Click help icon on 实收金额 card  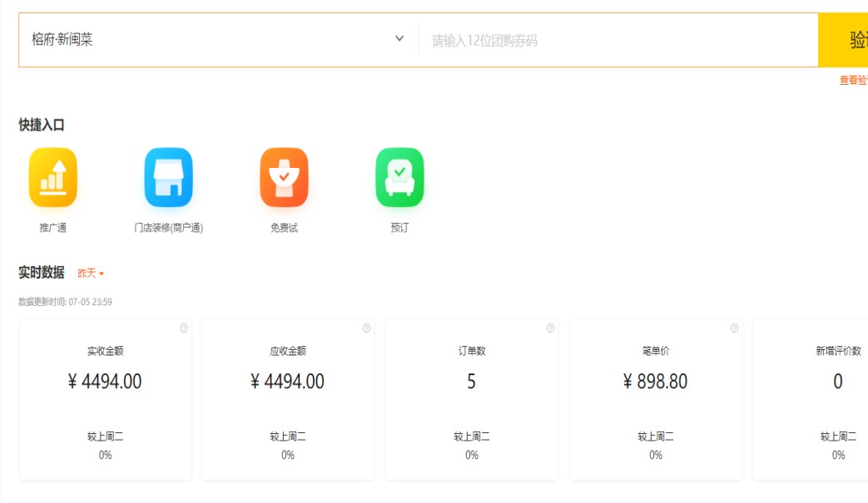(x=184, y=328)
